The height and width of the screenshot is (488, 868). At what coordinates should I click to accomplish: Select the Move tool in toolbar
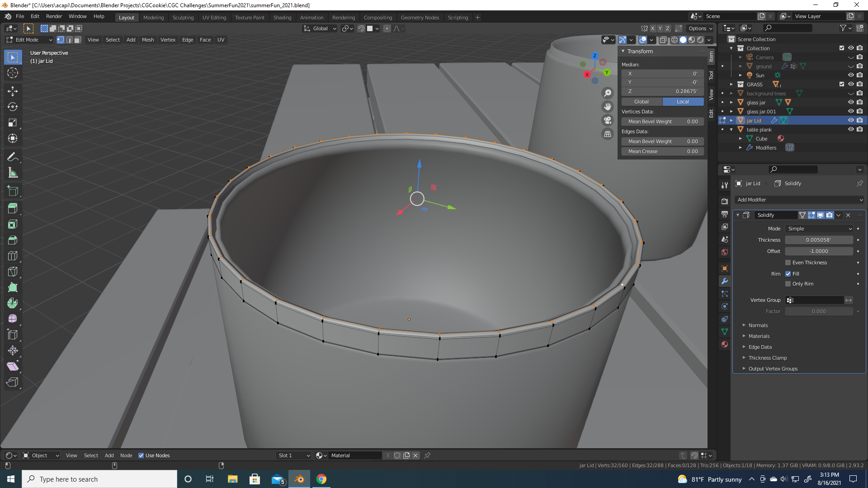coord(13,91)
